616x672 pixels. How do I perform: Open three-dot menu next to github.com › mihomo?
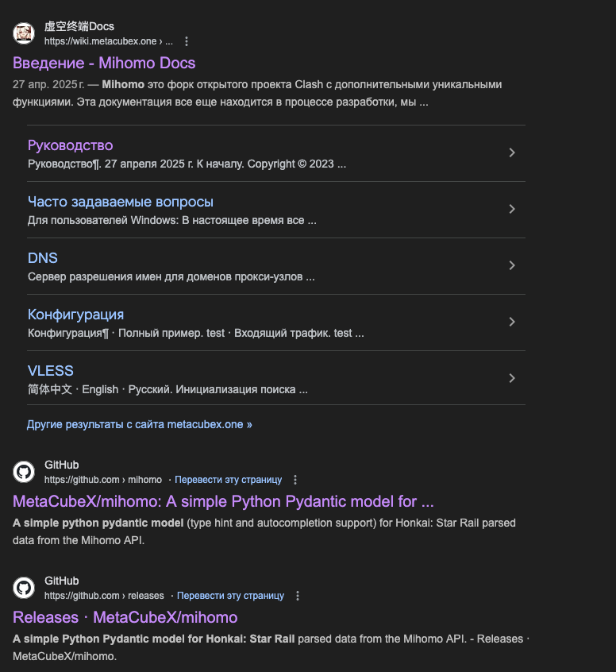coord(295,480)
